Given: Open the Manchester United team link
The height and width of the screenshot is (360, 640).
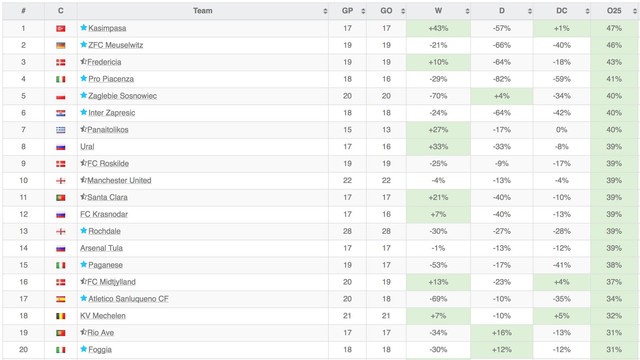Looking at the screenshot, I should 119,180.
